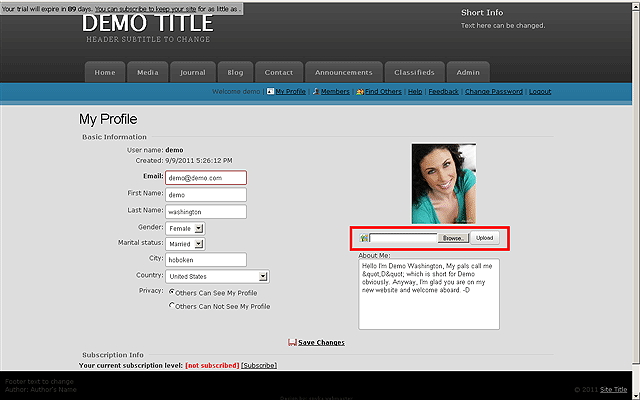The height and width of the screenshot is (400, 640).
Task: Expand the Marital status dropdown
Action: [198, 243]
